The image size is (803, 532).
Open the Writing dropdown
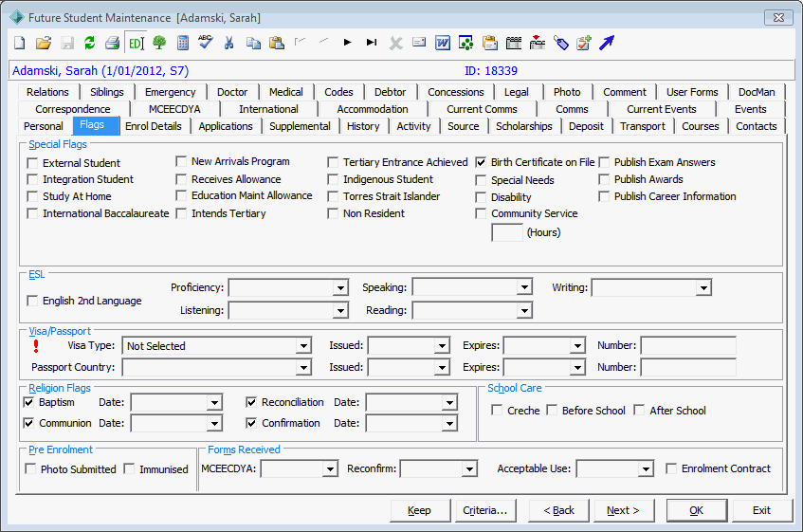703,287
